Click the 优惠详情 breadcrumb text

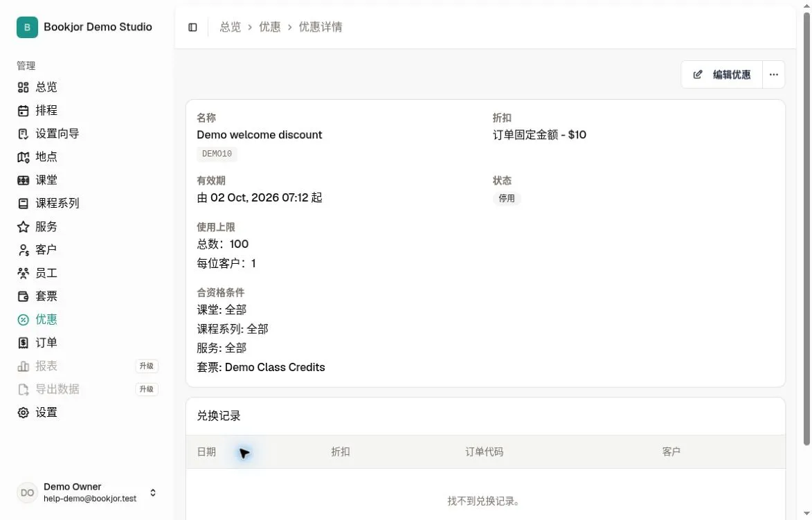click(x=321, y=27)
